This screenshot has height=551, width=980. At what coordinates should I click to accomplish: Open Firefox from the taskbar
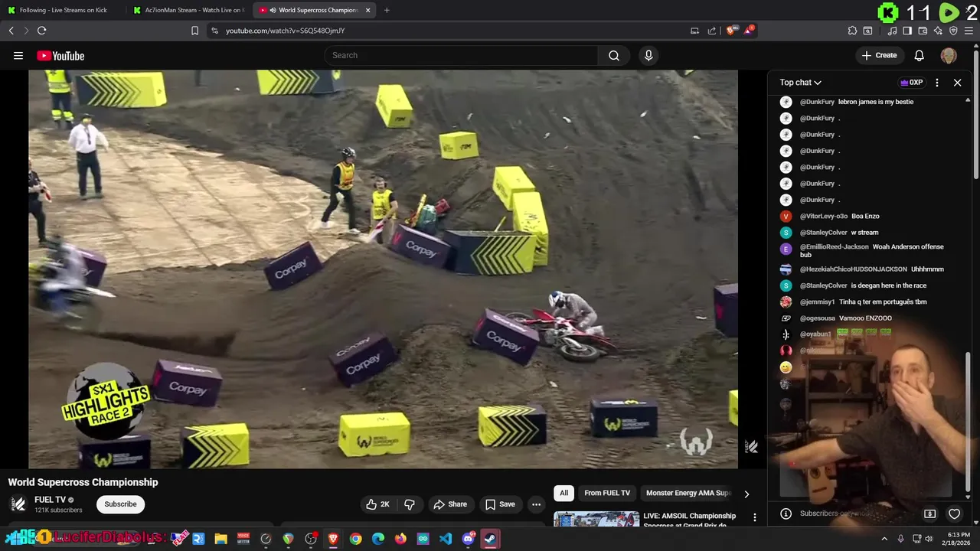point(400,539)
